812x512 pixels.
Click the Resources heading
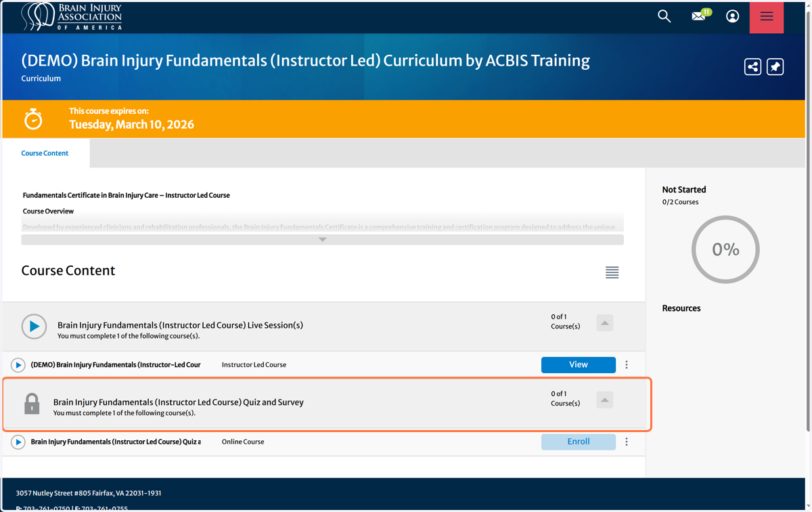[x=681, y=308]
